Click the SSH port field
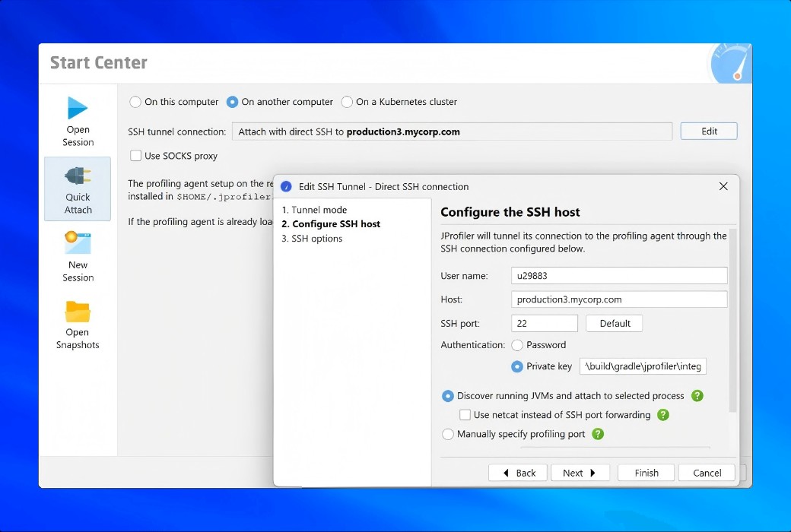Viewport: 791px width, 532px height. point(545,323)
